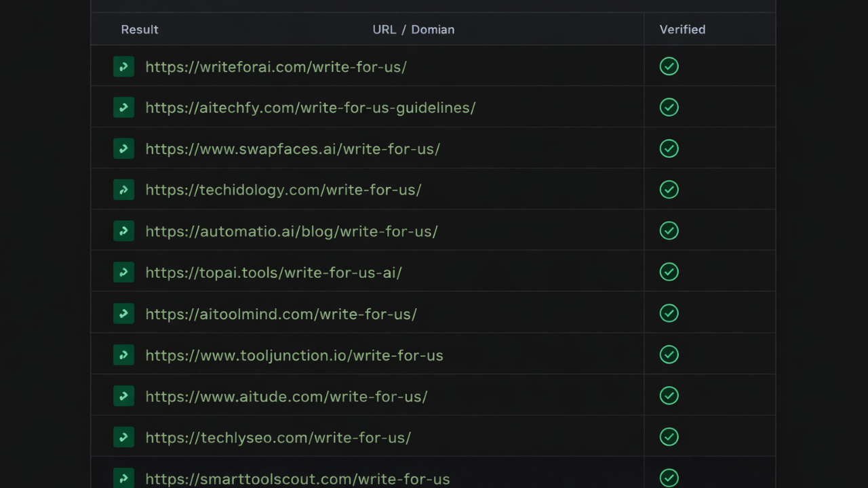868x488 pixels.
Task: Click the verified checkmark for aitechfy.com
Action: point(669,107)
